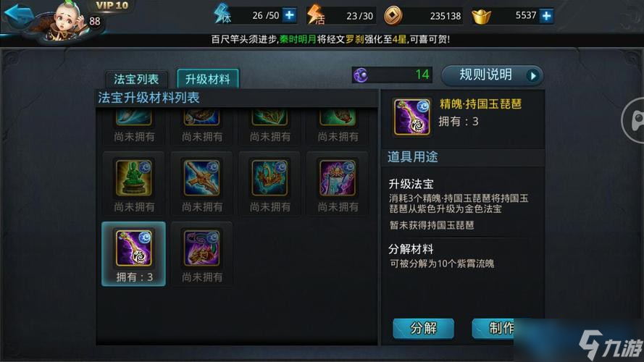This screenshot has width=644, height=362.
Task: Tap the 精魄·持国玉琵琶 detail item icon
Action: click(412, 117)
